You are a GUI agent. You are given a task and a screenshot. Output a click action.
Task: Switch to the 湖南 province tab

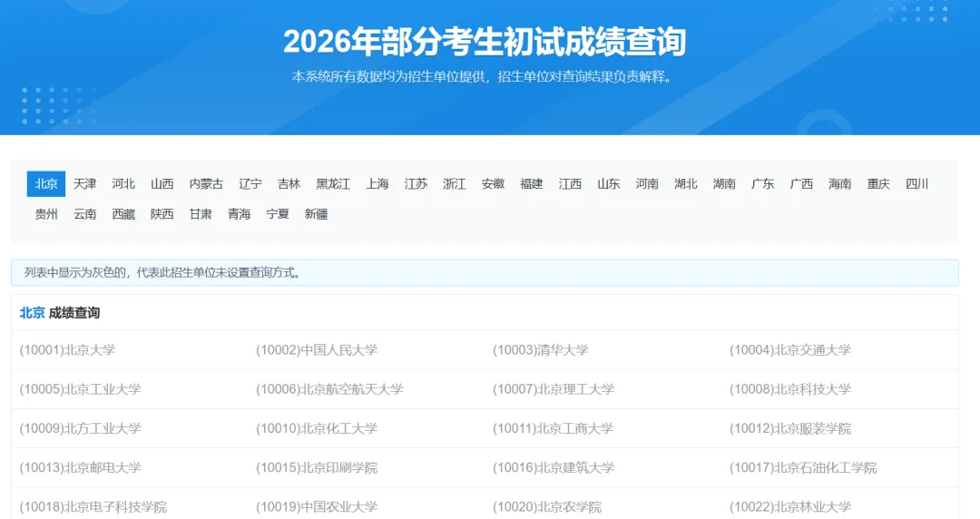click(724, 184)
